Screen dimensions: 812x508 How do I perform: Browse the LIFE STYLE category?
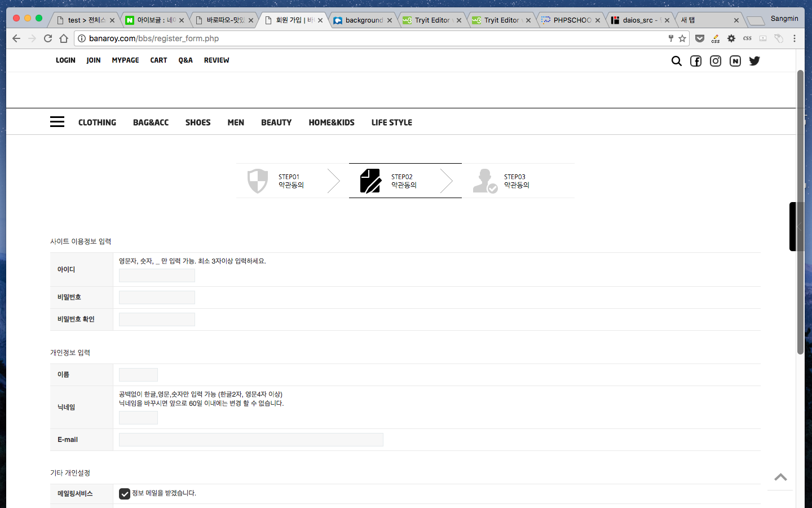pos(392,122)
